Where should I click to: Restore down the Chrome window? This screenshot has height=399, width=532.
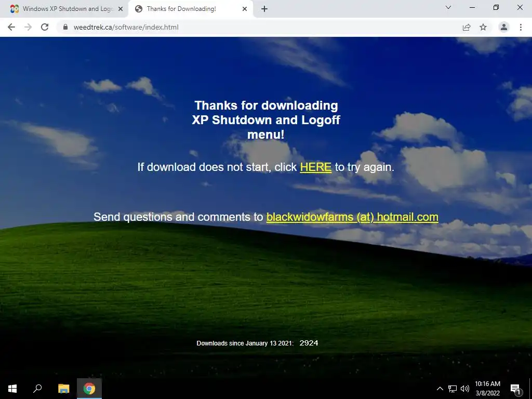pos(496,7)
